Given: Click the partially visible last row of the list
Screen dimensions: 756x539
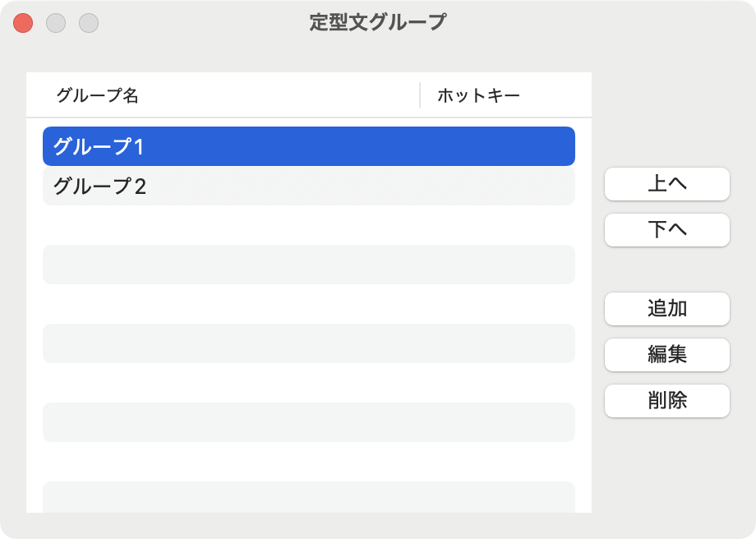Looking at the screenshot, I should click(309, 497).
